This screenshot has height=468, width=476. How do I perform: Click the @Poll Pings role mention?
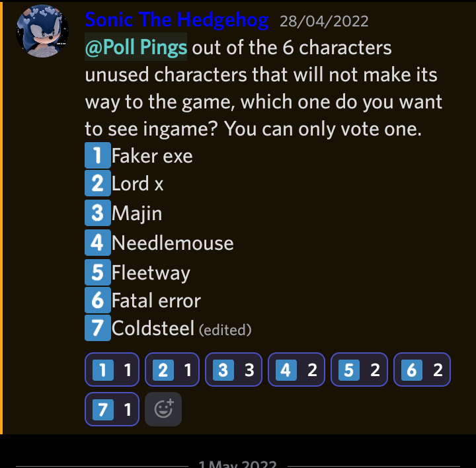pos(136,49)
